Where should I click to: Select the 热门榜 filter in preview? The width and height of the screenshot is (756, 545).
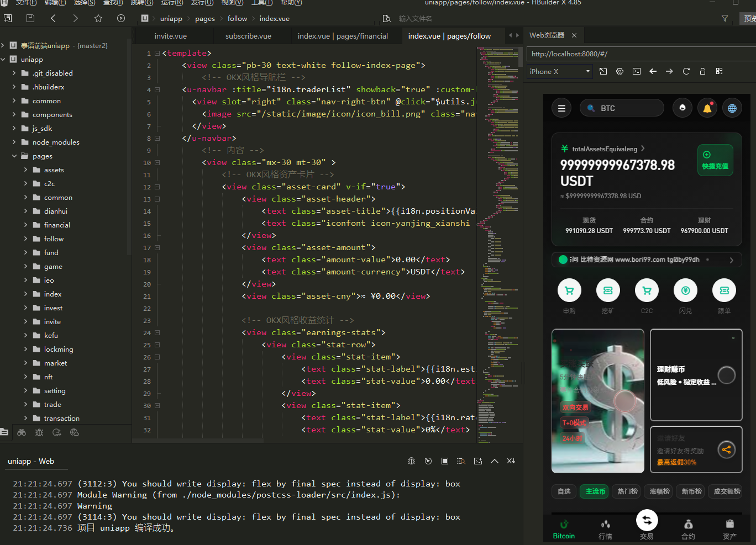point(627,491)
